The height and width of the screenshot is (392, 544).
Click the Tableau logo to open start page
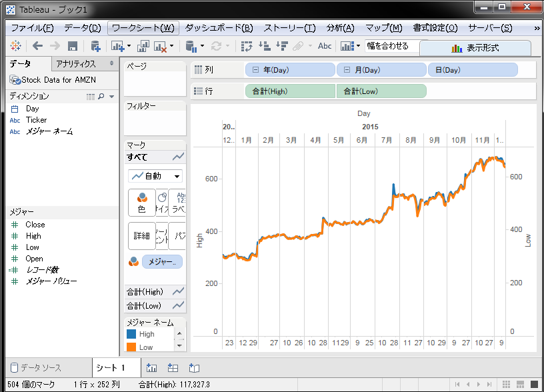(15, 47)
